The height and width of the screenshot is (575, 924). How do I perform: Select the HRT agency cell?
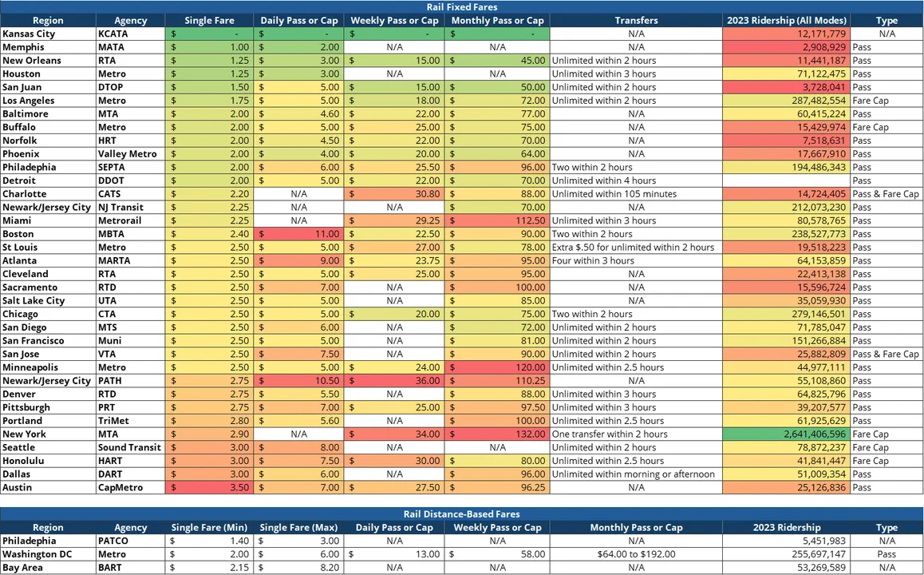pyautogui.click(x=130, y=141)
